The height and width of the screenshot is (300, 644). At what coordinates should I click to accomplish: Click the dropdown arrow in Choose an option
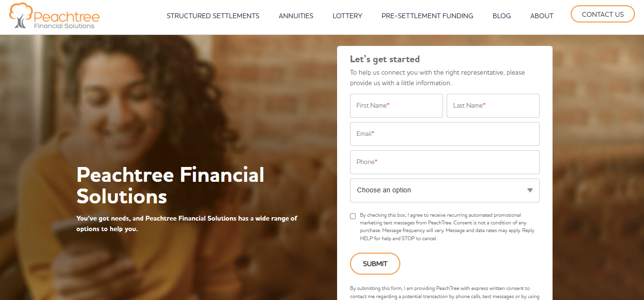[530, 190]
